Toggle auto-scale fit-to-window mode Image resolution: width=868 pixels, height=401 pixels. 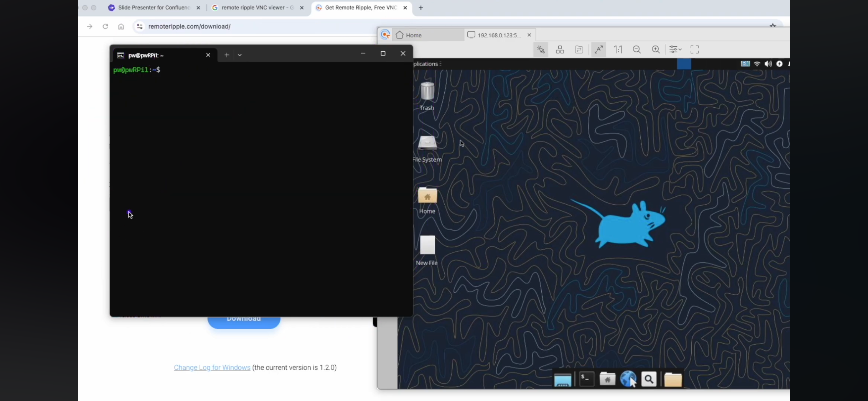tap(599, 50)
